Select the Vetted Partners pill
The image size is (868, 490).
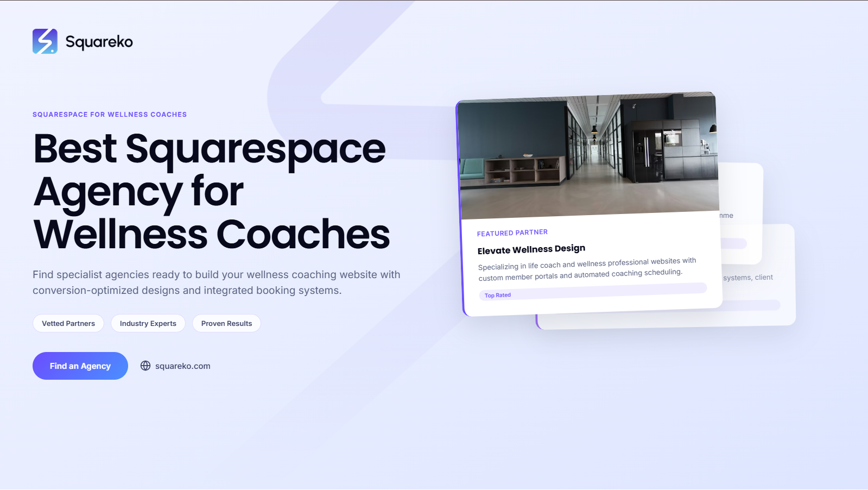68,323
